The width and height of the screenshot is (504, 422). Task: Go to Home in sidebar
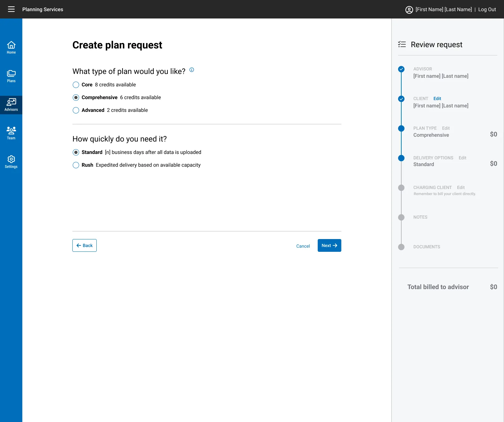11,47
